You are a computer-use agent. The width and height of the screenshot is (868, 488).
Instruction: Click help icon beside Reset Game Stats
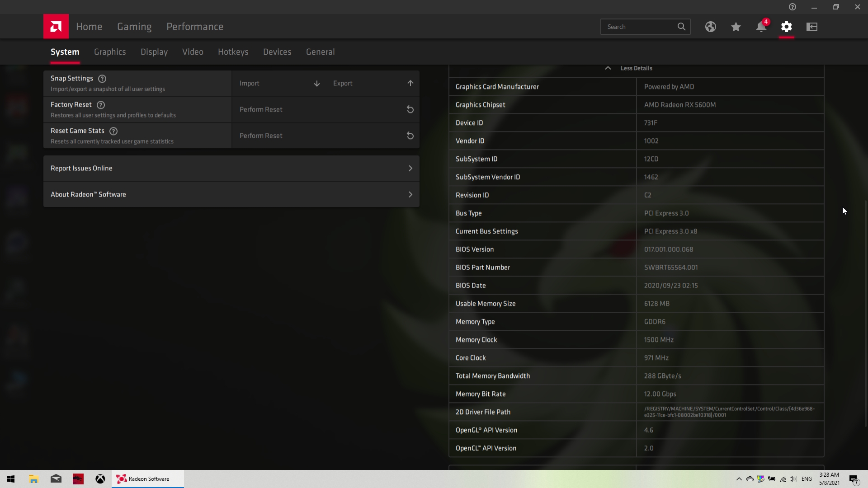pos(113,131)
